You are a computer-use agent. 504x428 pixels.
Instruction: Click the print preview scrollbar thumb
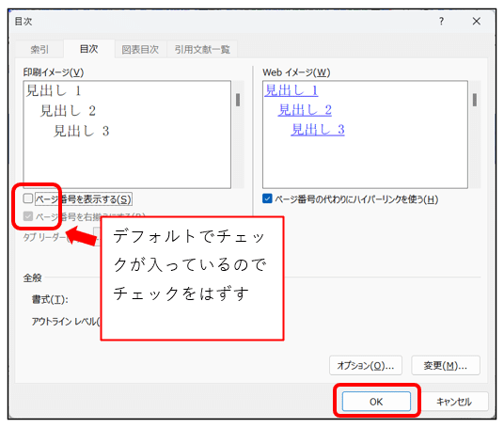click(238, 100)
